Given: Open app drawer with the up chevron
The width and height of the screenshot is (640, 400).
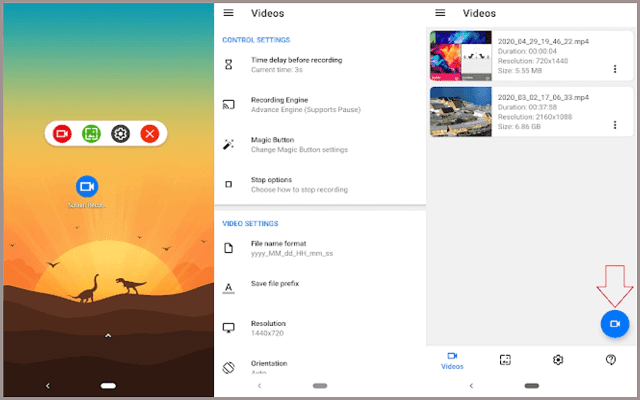Looking at the screenshot, I should 108,336.
